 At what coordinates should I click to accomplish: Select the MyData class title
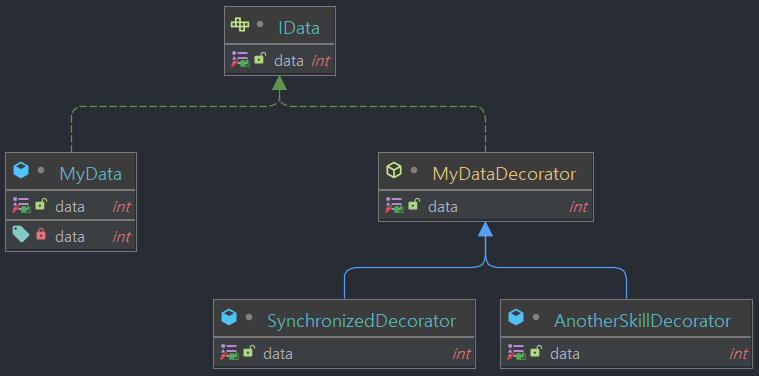coord(91,174)
